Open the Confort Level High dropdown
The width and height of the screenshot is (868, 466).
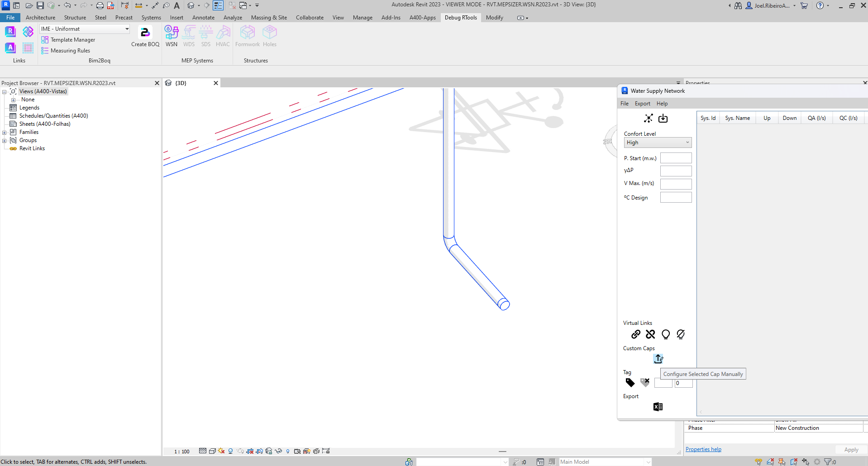pyautogui.click(x=658, y=143)
